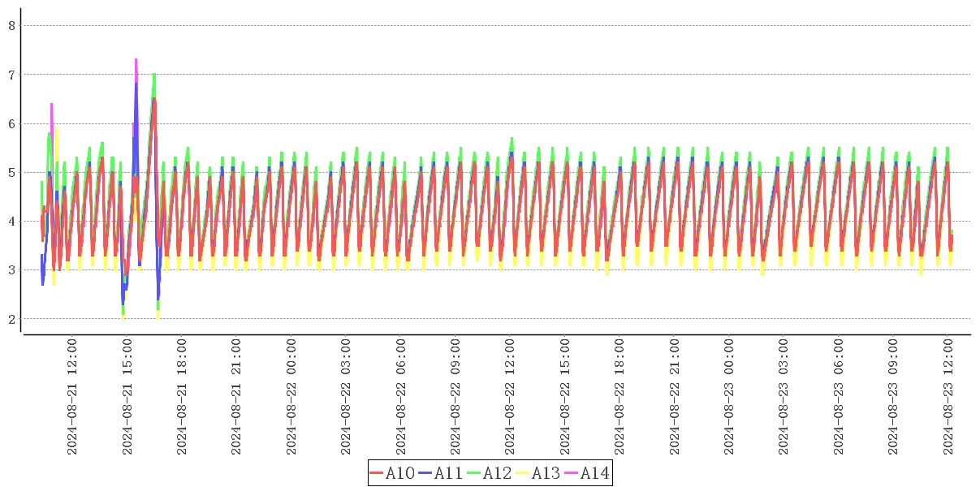The height and width of the screenshot is (487, 980).
Task: Select the 2024-08-22 12:00 x-axis label
Action: 510,398
